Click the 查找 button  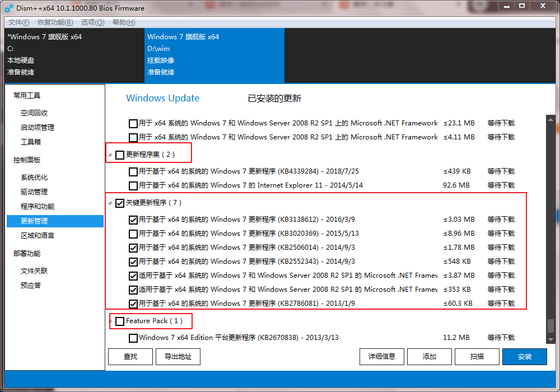[x=130, y=357]
